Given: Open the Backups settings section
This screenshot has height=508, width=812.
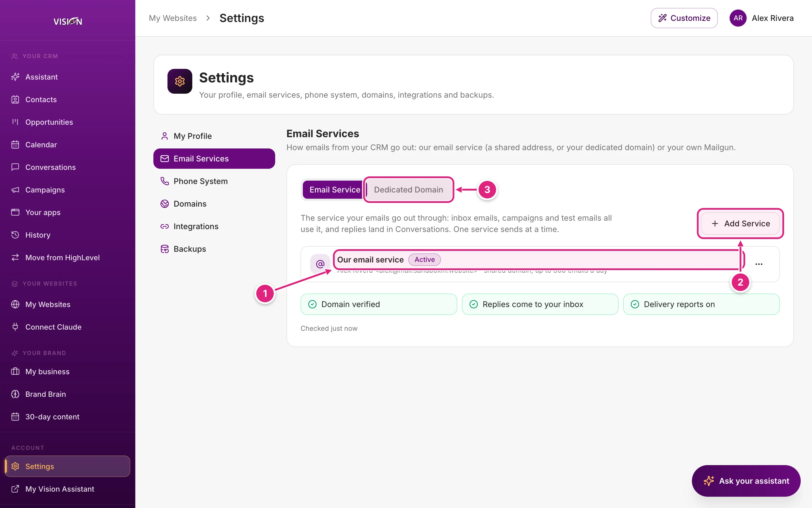Looking at the screenshot, I should pyautogui.click(x=214, y=249).
